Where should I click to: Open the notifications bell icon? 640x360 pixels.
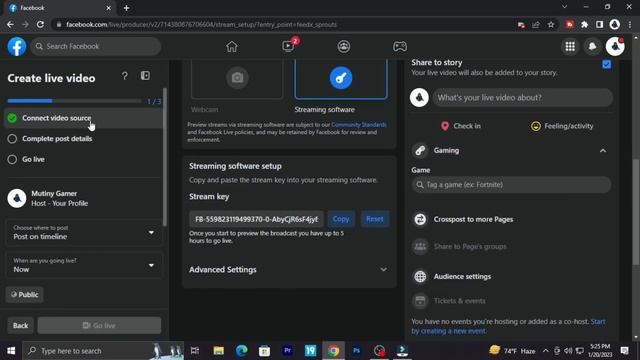(x=592, y=47)
